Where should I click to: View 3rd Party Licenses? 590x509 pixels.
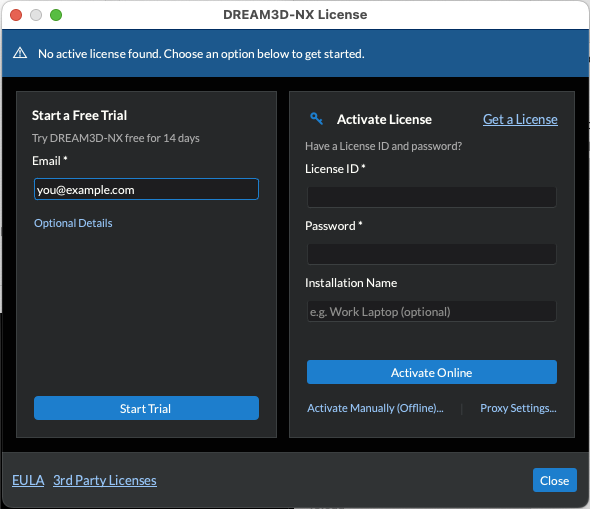105,480
